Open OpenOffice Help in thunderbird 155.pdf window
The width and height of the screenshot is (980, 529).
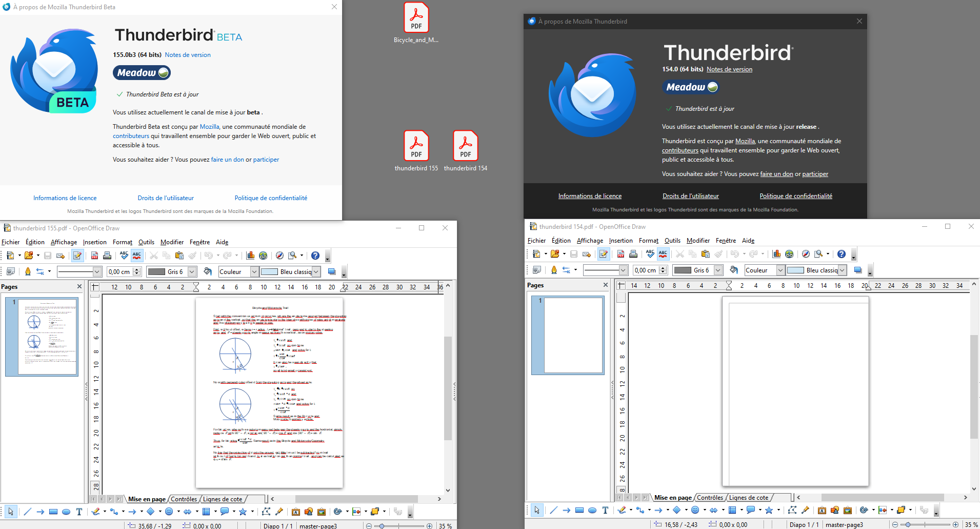tap(315, 256)
